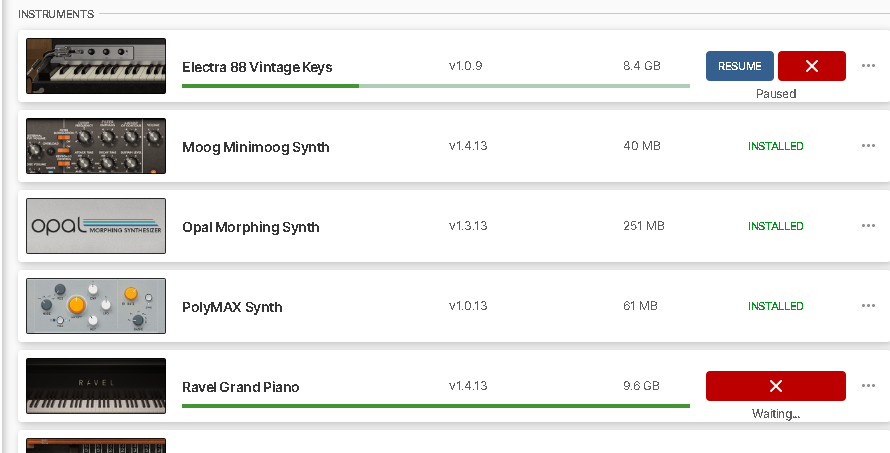Image resolution: width=890 pixels, height=453 pixels.
Task: Click the Moog Minimoog Synth thumbnail
Action: point(96,146)
